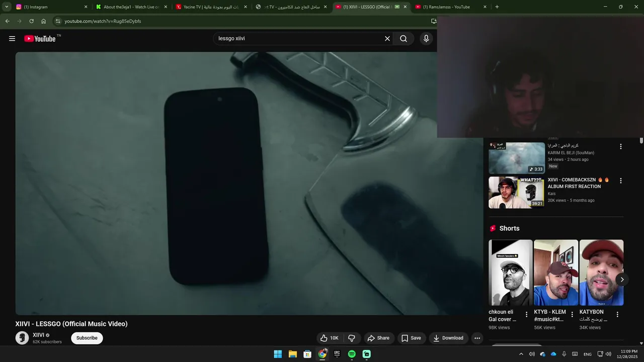The height and width of the screenshot is (362, 644).
Task: Open options for COMEBACKSZN reaction video
Action: (x=620, y=180)
